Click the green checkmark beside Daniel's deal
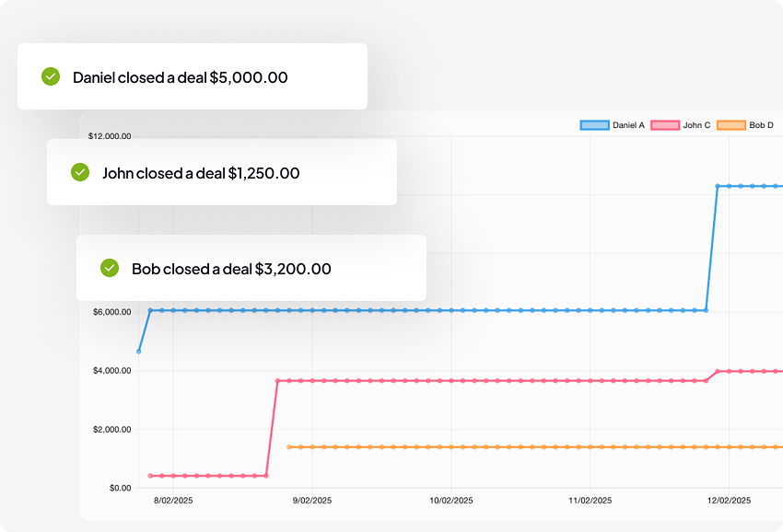This screenshot has height=532, width=783. tap(51, 77)
